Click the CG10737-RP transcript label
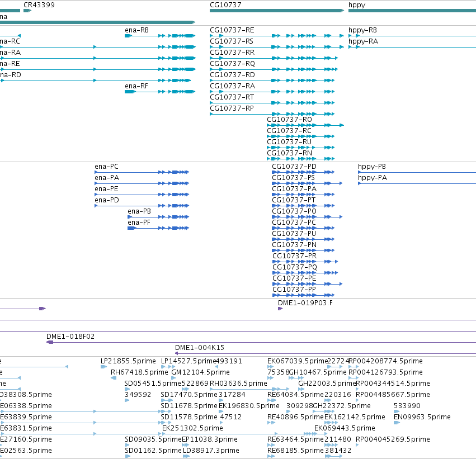The width and height of the screenshot is (476, 459). pyautogui.click(x=232, y=108)
